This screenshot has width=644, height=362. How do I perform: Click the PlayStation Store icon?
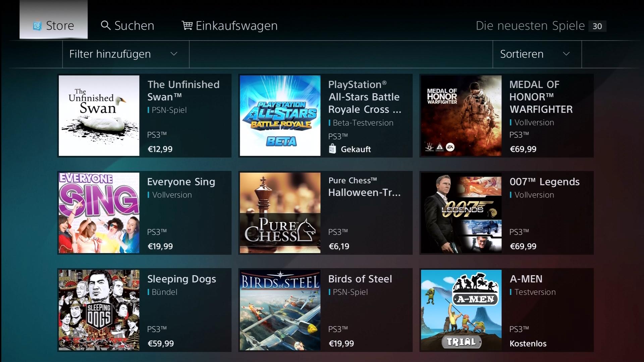click(36, 25)
